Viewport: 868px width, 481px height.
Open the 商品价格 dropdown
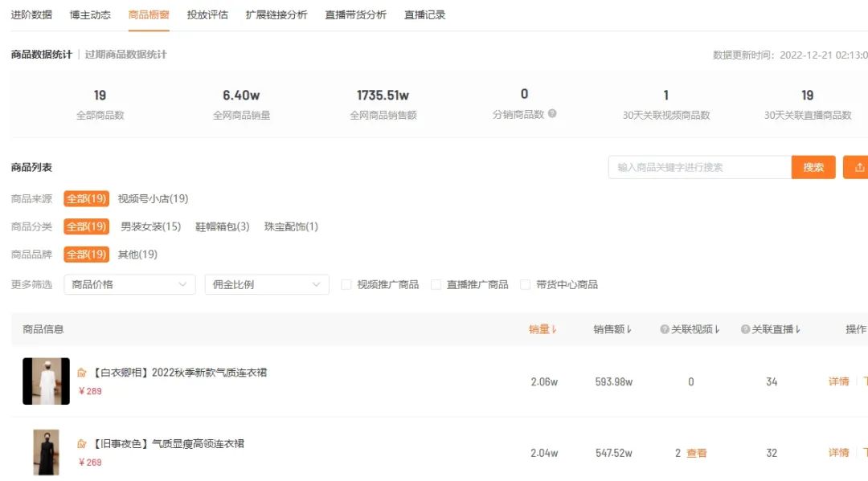click(x=129, y=284)
